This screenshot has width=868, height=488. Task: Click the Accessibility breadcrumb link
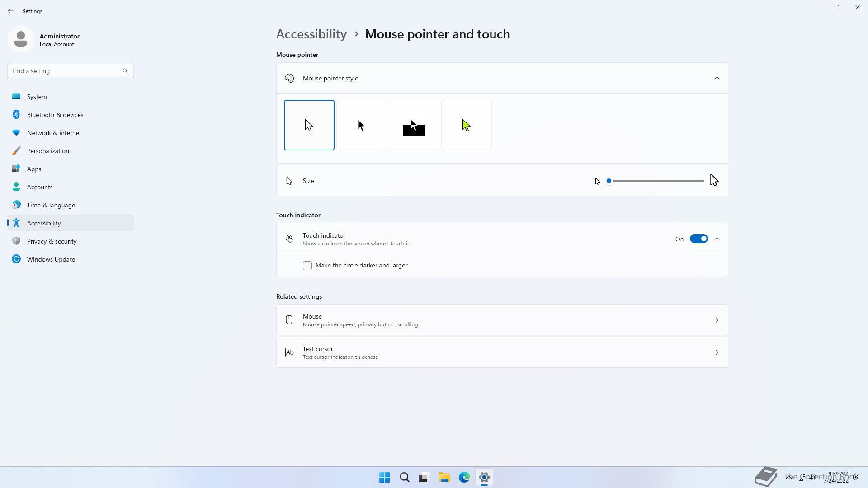[311, 34]
